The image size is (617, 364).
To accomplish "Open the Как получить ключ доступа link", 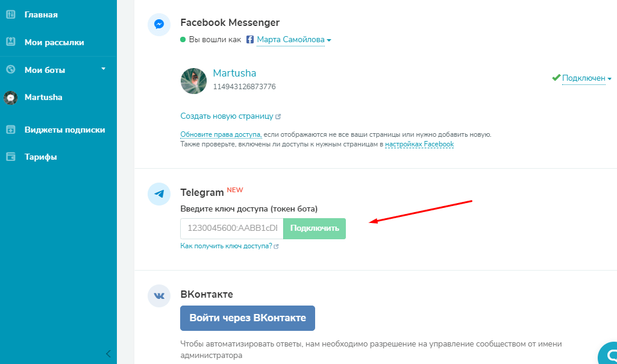I will [x=227, y=246].
